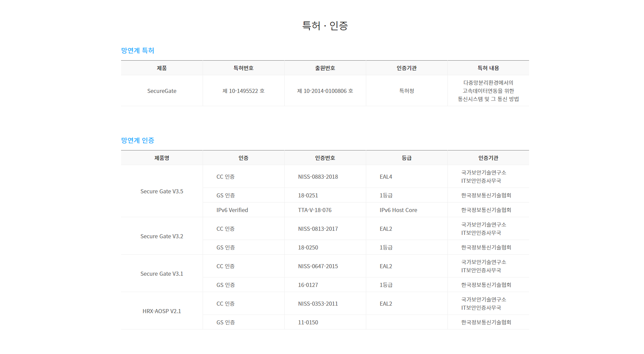Click the 등급 column header
The width and height of the screenshot is (644, 354).
click(x=407, y=158)
